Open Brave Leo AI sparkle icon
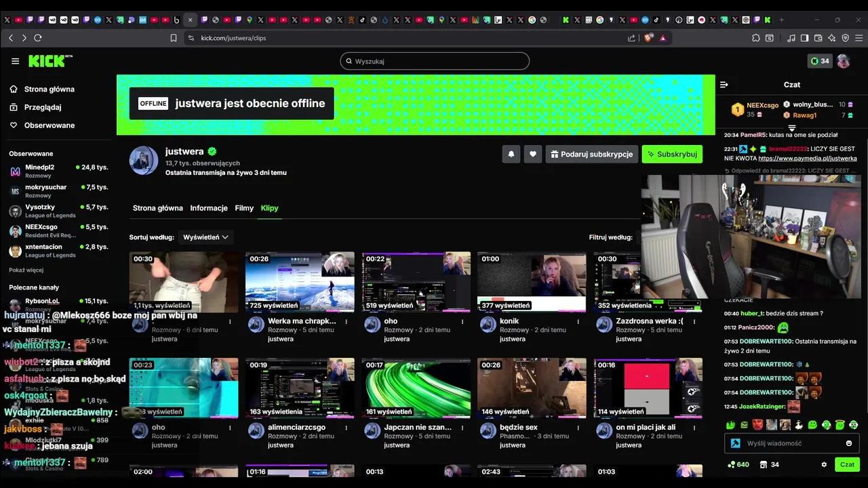Viewport: 868px width, 488px height. coord(831,38)
